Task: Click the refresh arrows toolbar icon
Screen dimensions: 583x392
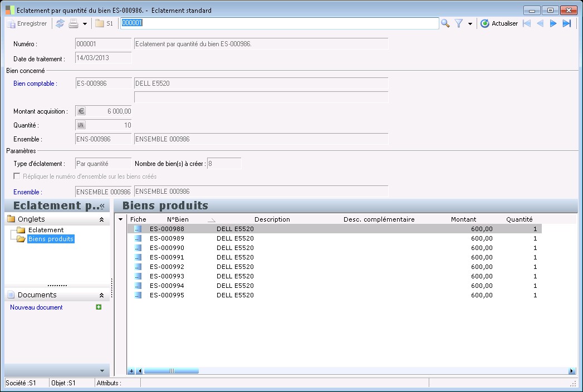Action: pyautogui.click(x=60, y=23)
